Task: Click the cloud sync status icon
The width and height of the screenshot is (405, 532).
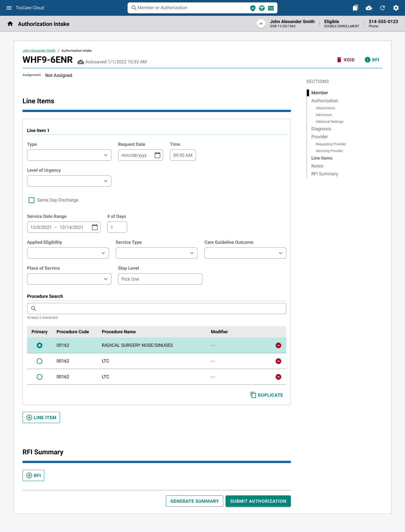Action: 369,8
